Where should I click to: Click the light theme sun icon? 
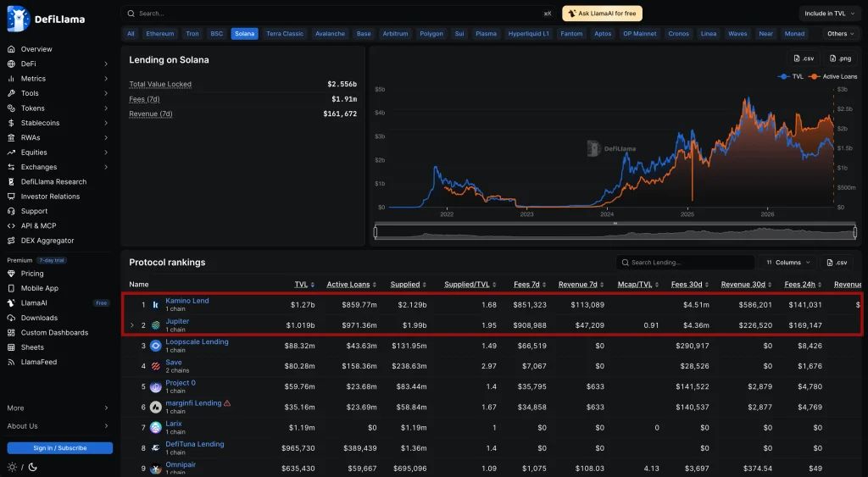pyautogui.click(x=12, y=467)
